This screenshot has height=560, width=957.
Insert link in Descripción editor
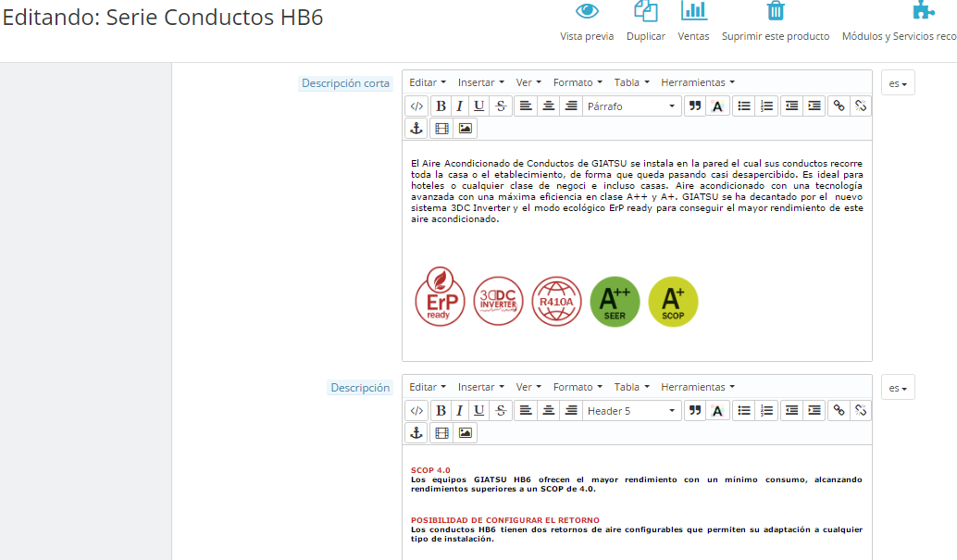839,411
